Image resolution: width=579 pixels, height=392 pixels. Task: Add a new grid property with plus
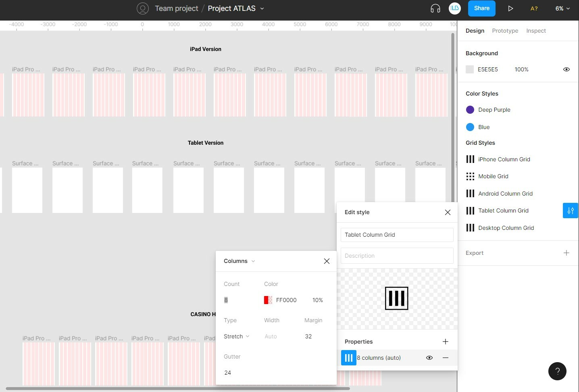point(446,342)
